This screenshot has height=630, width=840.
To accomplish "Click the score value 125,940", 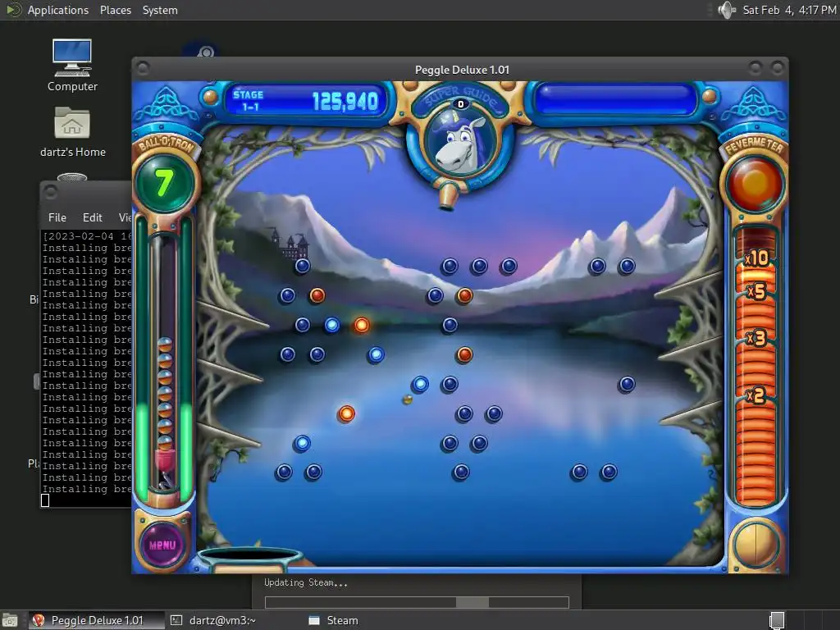I will 345,101.
